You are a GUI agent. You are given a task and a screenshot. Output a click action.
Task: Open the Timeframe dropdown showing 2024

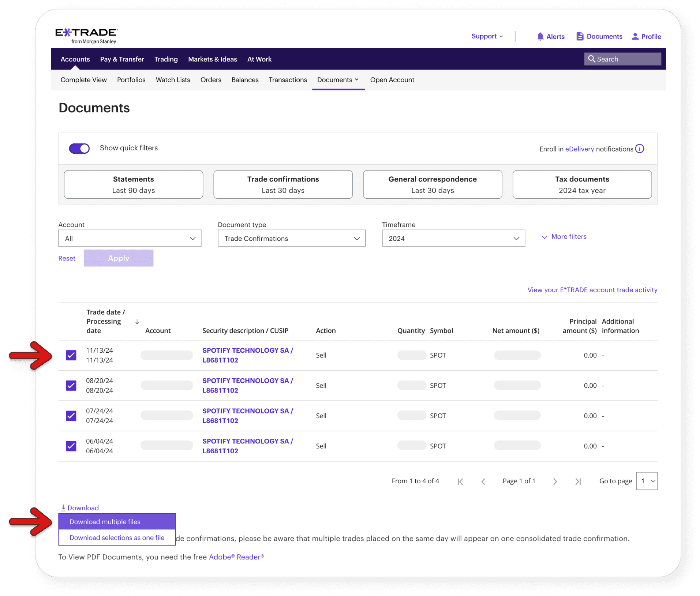tap(453, 238)
